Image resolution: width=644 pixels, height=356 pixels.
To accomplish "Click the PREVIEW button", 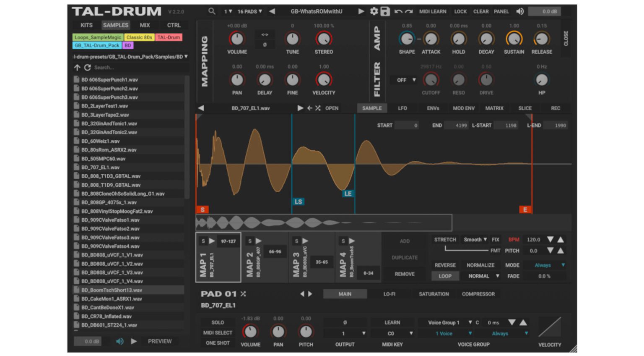I will coord(160,341).
